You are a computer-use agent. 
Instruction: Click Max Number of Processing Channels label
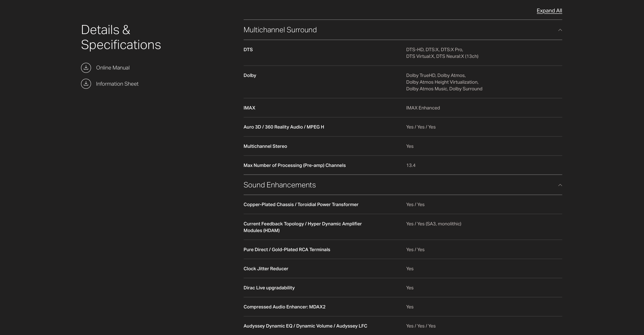(294, 165)
